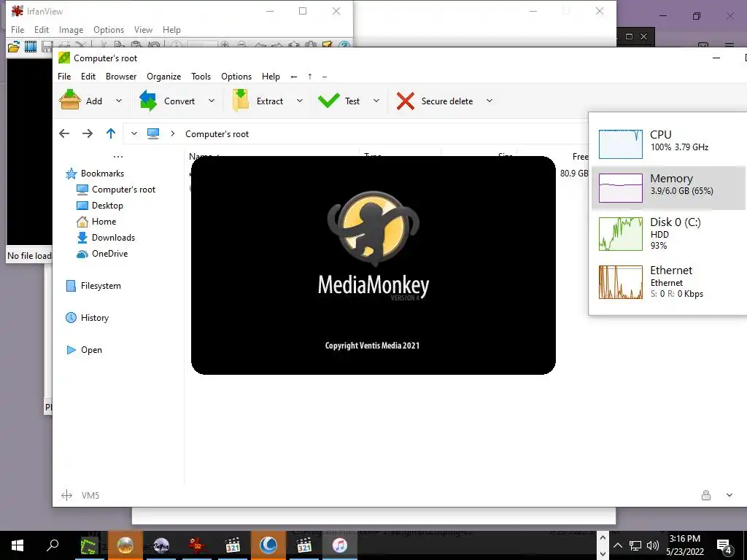Click the History clock icon
The width and height of the screenshot is (747, 560).
tap(71, 318)
